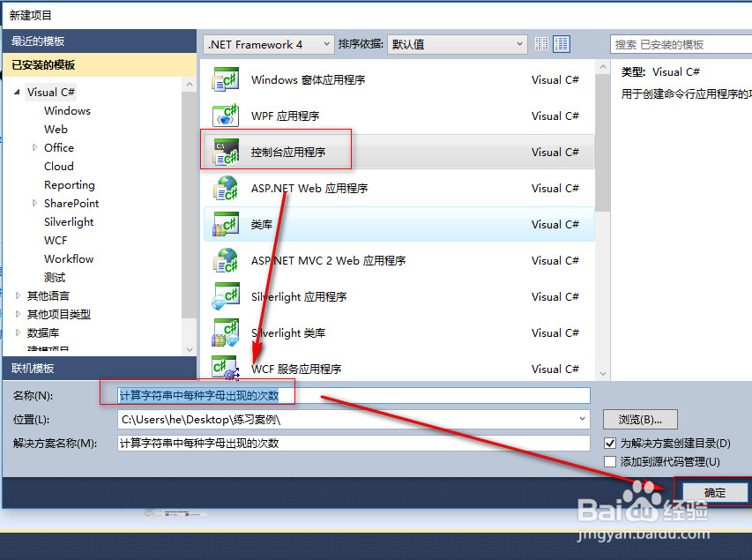Click the 名称 project name field
The image size is (752, 560).
click(x=354, y=395)
